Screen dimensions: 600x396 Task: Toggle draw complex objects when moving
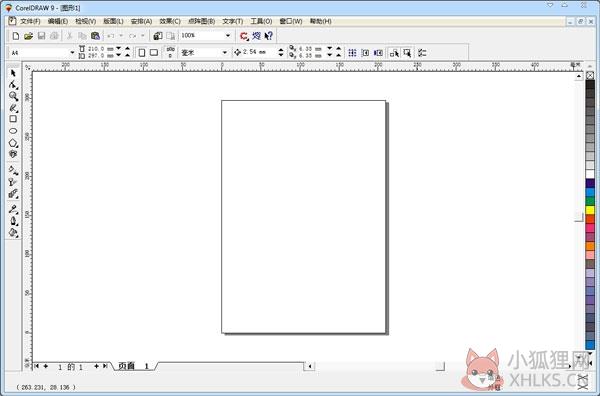pyautogui.click(x=394, y=53)
